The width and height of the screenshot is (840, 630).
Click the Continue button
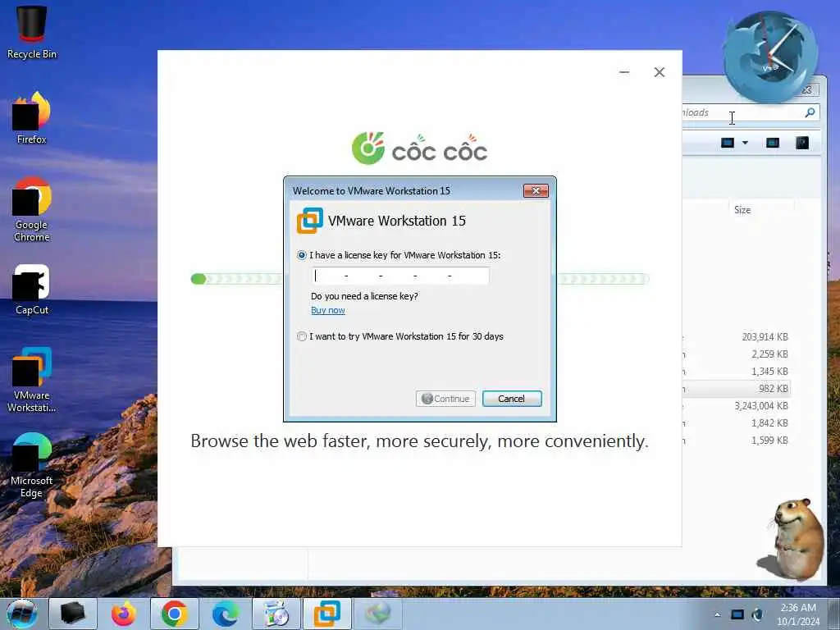tap(445, 399)
